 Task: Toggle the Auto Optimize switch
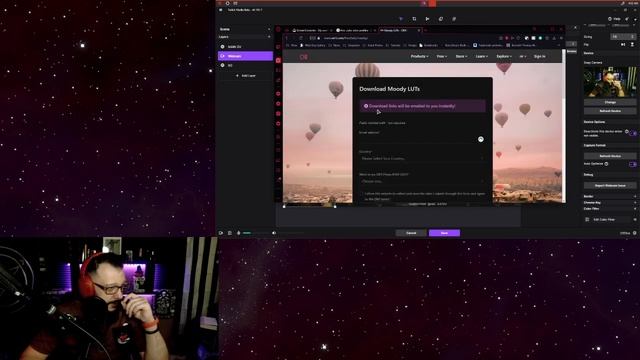pyautogui.click(x=632, y=164)
